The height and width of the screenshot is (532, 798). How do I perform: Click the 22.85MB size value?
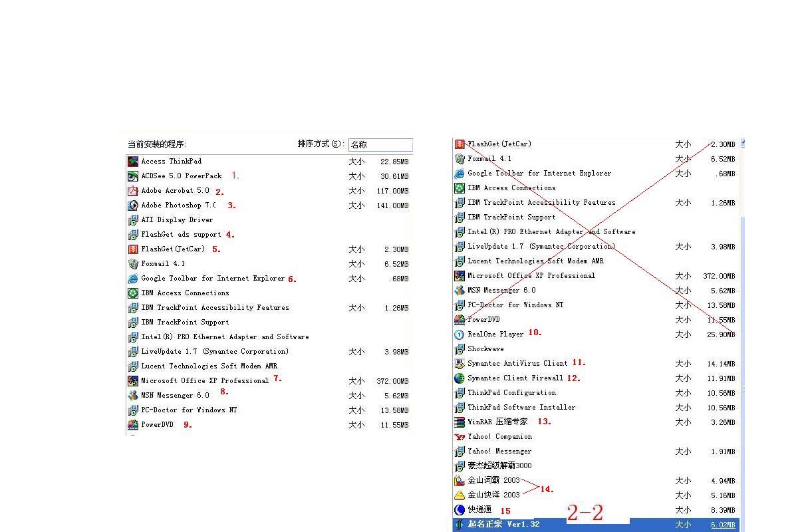(x=394, y=162)
